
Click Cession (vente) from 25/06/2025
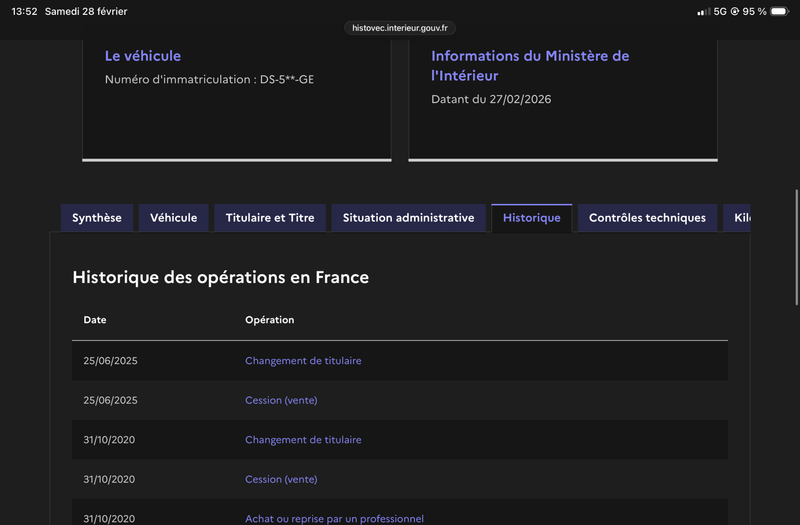point(281,400)
